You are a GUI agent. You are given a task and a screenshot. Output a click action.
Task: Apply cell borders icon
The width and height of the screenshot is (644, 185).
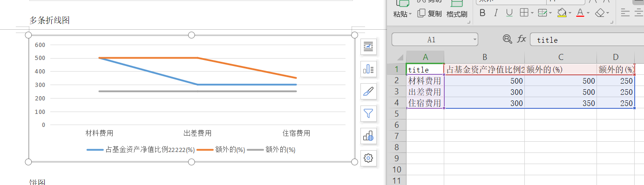tap(524, 13)
